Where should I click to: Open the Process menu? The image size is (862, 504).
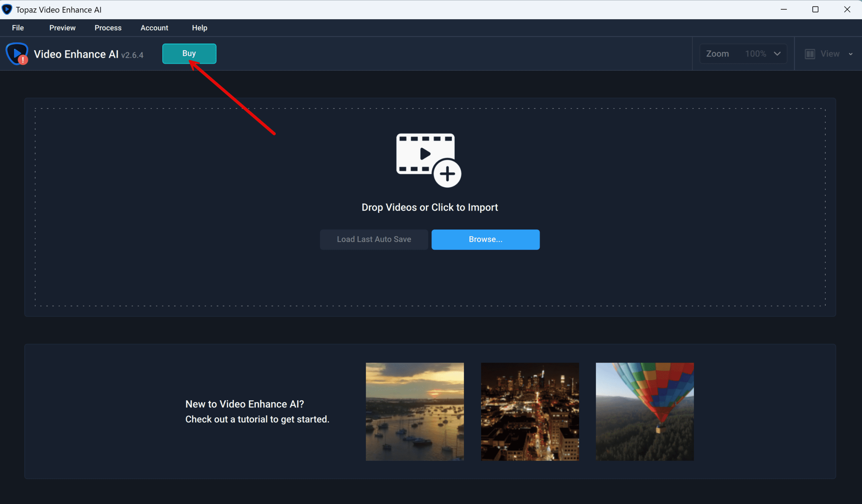tap(108, 28)
